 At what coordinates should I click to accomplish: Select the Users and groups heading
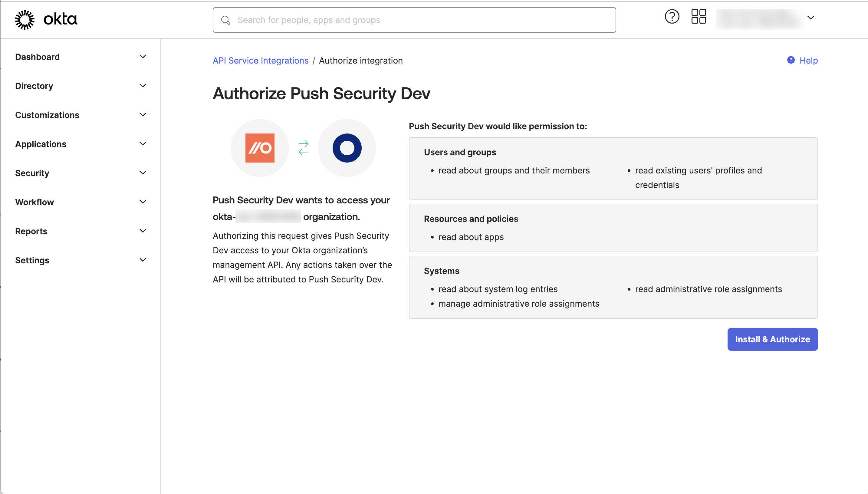[x=460, y=152]
